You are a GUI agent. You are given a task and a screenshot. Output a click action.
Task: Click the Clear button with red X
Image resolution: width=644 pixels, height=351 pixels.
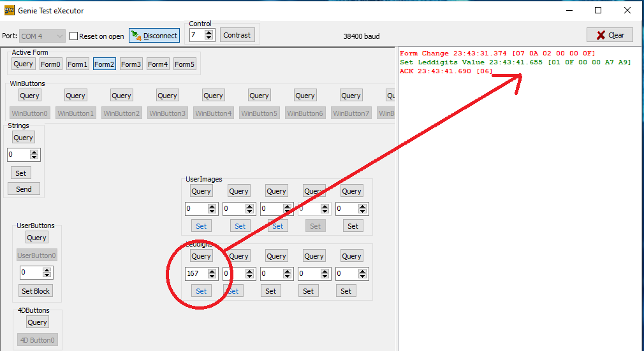pyautogui.click(x=610, y=35)
